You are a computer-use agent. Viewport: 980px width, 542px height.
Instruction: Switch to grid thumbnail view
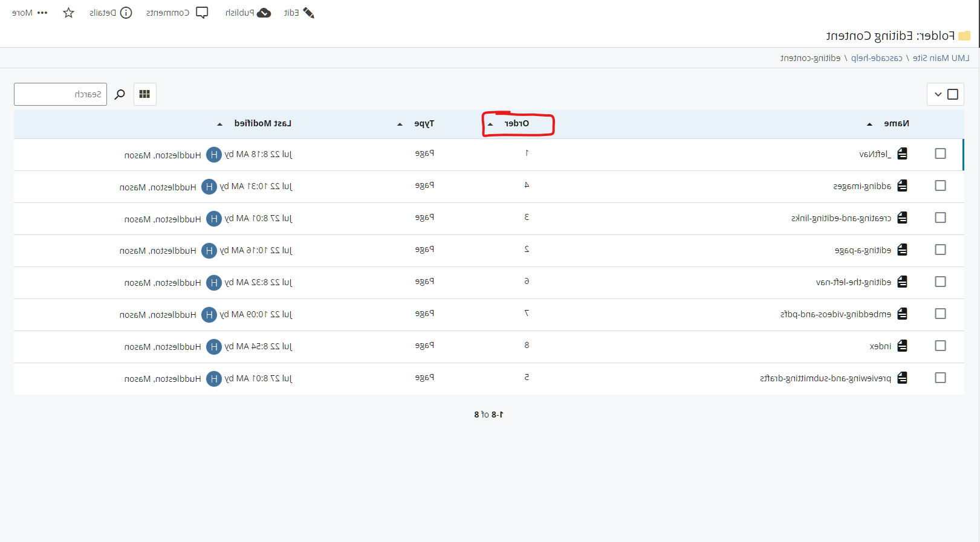tap(144, 94)
